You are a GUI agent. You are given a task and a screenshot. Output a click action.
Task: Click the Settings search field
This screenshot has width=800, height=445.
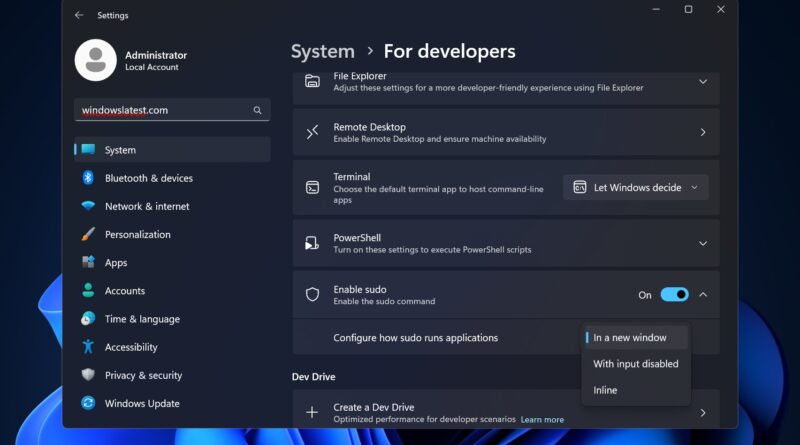[x=172, y=110]
